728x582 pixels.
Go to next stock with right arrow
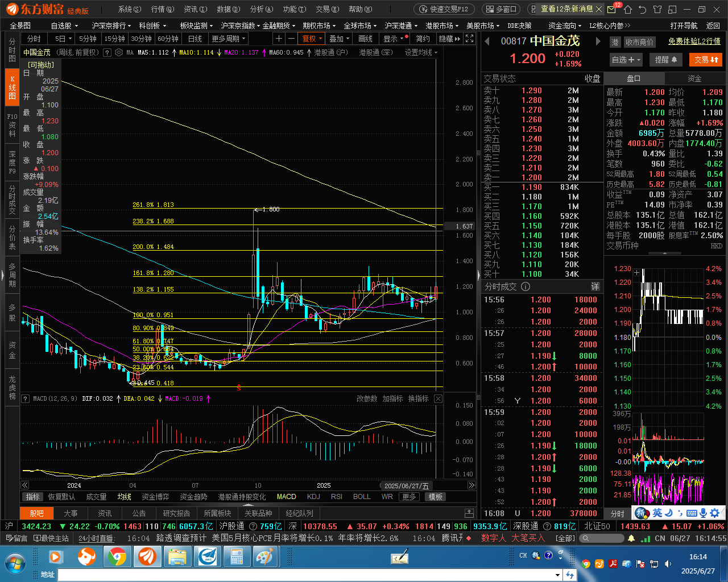(x=598, y=41)
